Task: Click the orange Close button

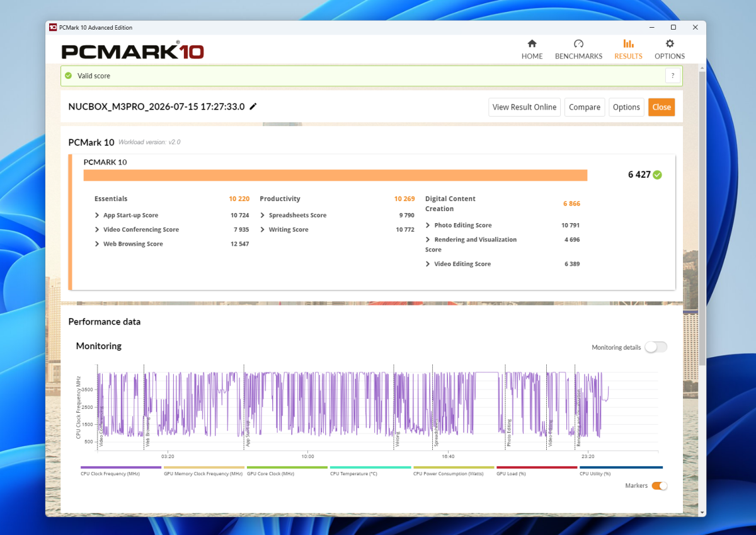Action: 661,107
